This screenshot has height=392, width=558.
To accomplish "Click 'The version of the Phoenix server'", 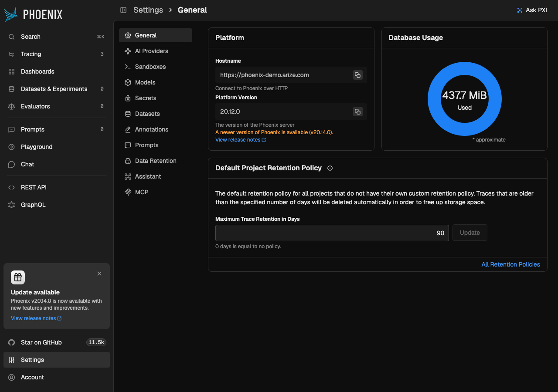I will [x=255, y=125].
